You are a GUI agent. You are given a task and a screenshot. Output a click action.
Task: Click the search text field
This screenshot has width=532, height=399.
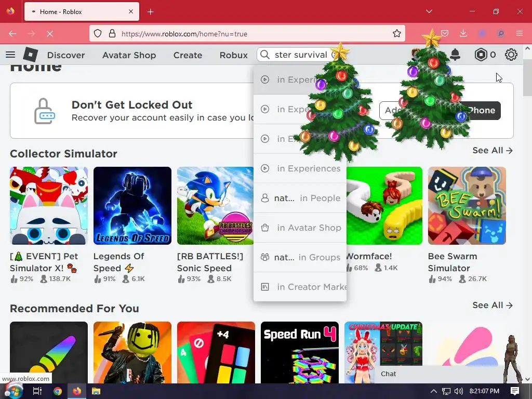tap(301, 55)
